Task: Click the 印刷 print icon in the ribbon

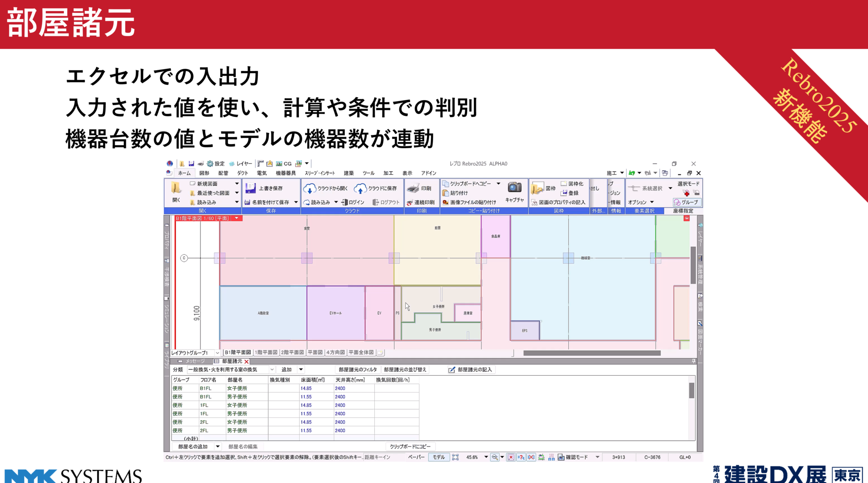Action: pos(413,187)
